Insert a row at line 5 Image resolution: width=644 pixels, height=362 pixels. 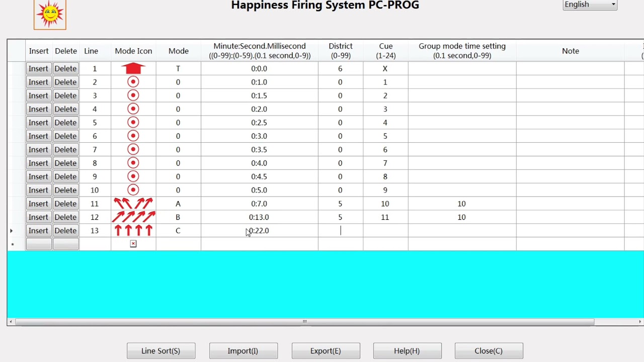click(x=39, y=123)
